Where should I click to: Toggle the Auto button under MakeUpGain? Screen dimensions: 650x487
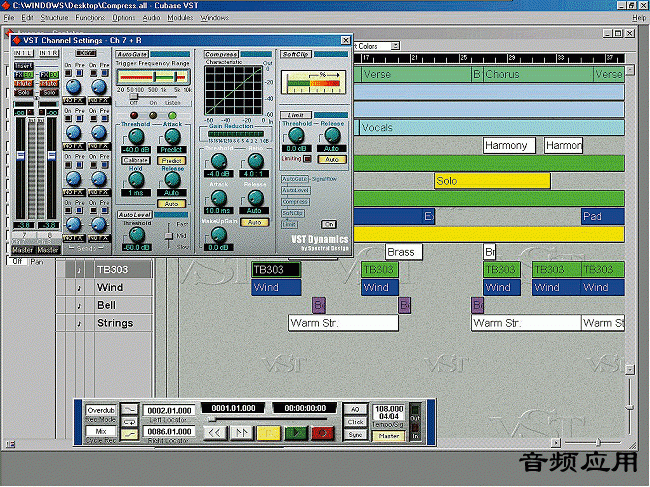click(254, 223)
